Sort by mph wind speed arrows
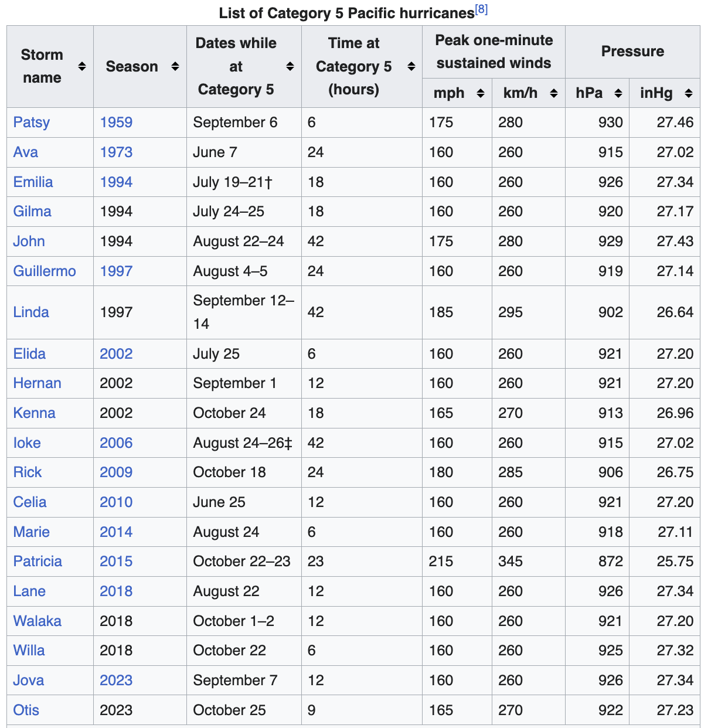701x728 pixels. [x=480, y=93]
